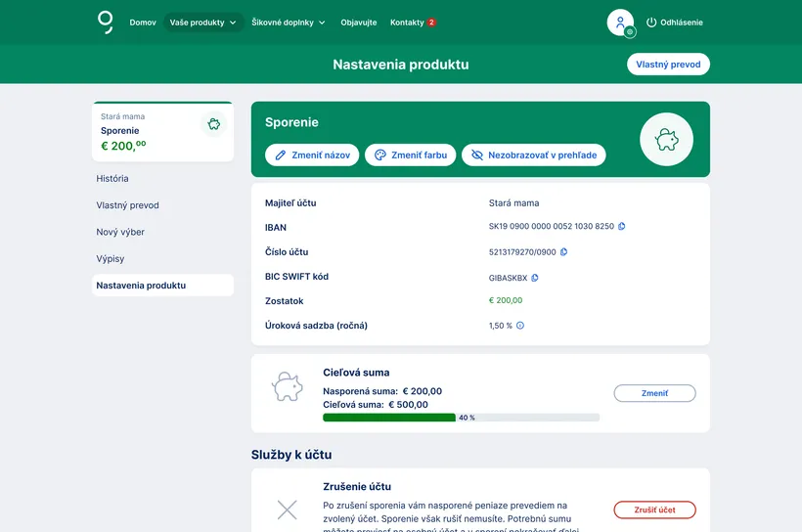Viewport: 802px width, 532px height.
Task: Copy the BIC SWIFT code
Action: [x=535, y=278]
